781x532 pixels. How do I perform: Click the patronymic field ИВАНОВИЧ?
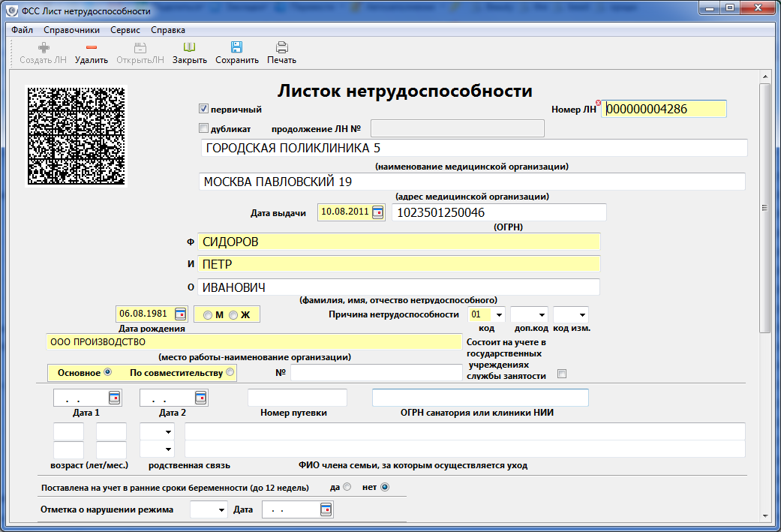coord(399,287)
